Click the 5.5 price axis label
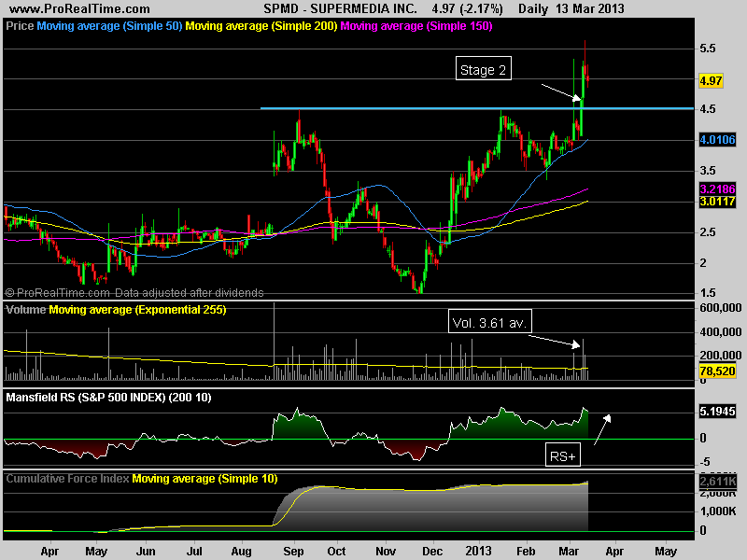Screen dimensions: 747x560 coord(708,49)
